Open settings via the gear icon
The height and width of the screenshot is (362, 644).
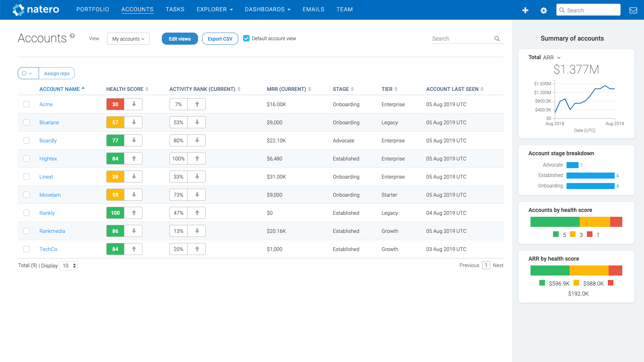543,10
